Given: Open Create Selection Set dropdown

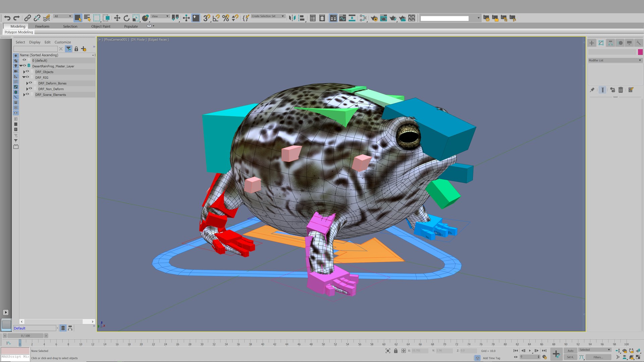Looking at the screenshot, I should 268,16.
